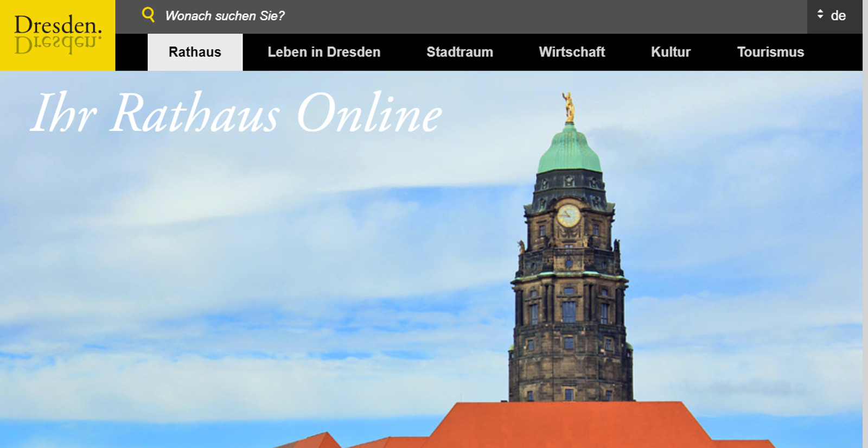Click the tall central window on the tower
This screenshot has height=448, width=868.
(x=569, y=311)
